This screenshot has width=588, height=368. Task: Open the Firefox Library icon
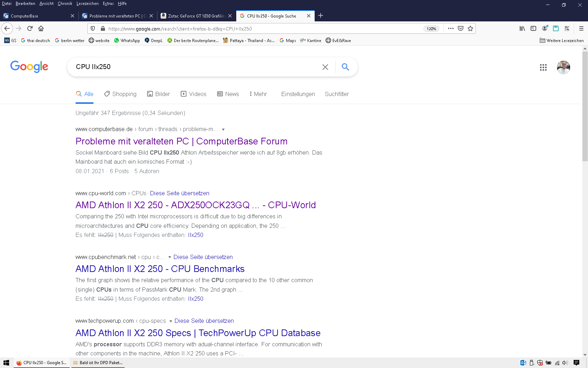click(522, 28)
